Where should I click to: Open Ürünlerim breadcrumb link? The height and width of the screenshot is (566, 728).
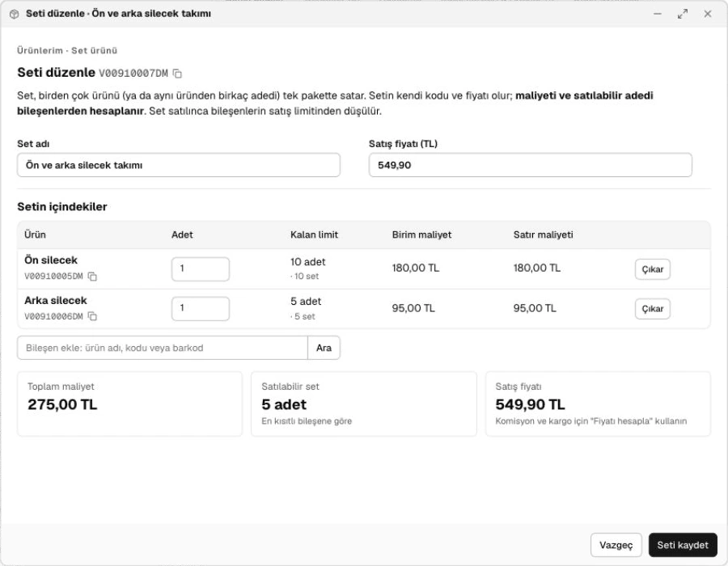[x=40, y=51]
